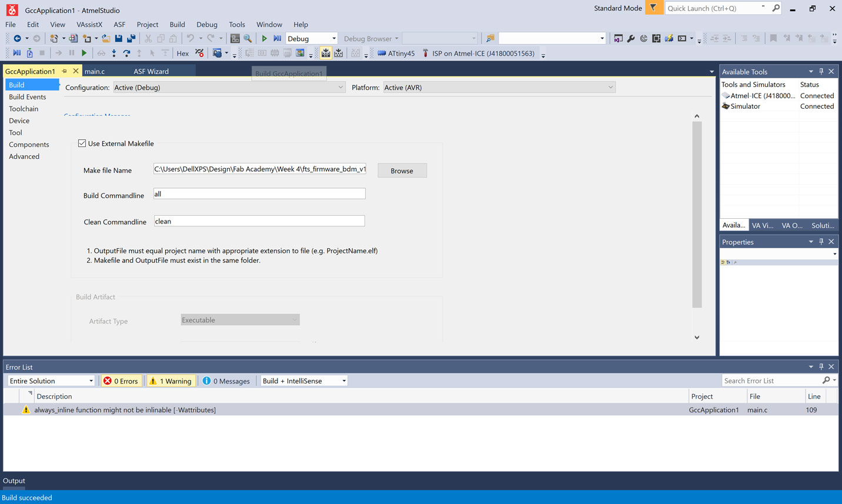Switch to Solution Explorer panel tab
Viewport: 842px width, 504px height.
(823, 225)
